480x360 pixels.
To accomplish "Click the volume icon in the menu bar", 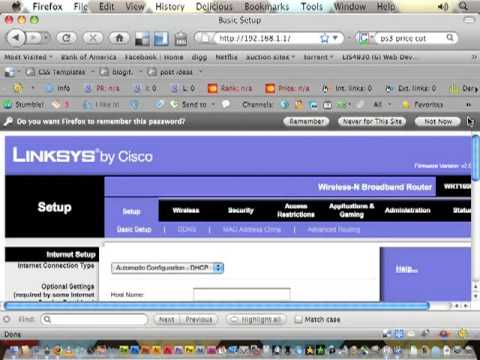I will (443, 6).
